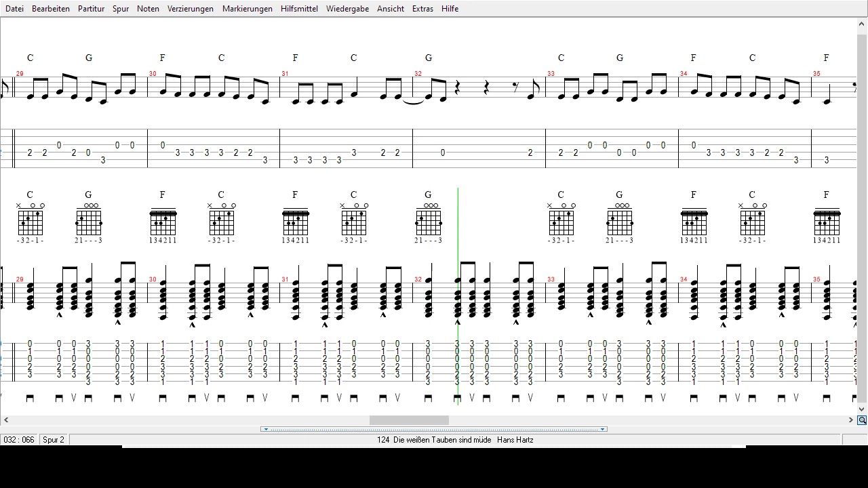The image size is (868, 488).
Task: Click measure number 32 on the melody staff
Action: click(418, 74)
